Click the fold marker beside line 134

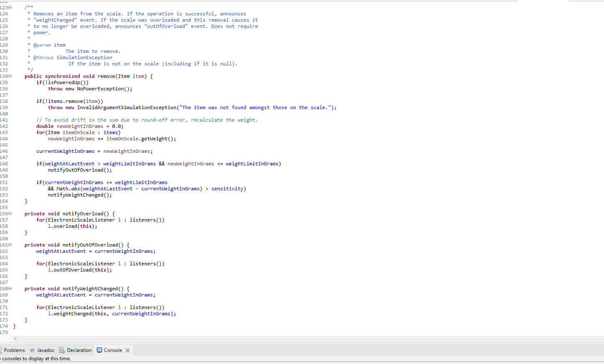[10, 76]
